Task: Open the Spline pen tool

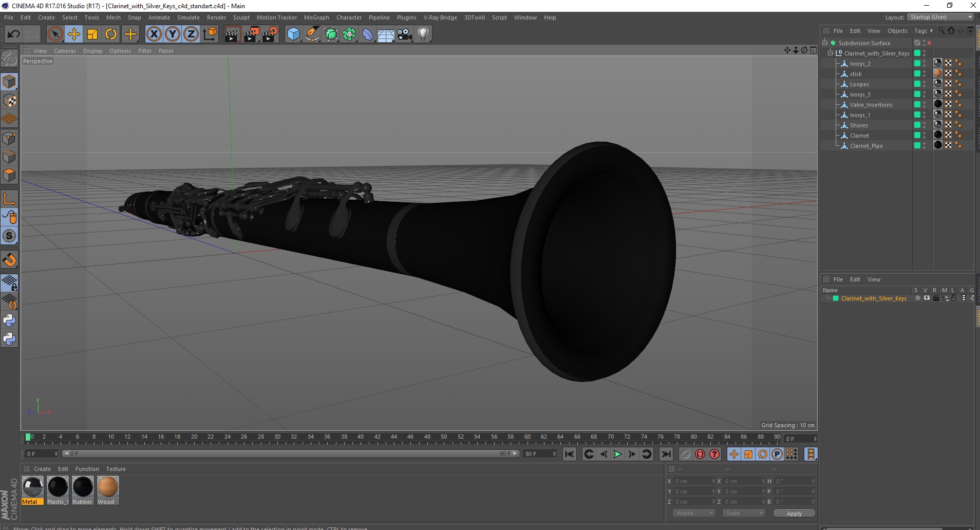Action: pyautogui.click(x=312, y=34)
